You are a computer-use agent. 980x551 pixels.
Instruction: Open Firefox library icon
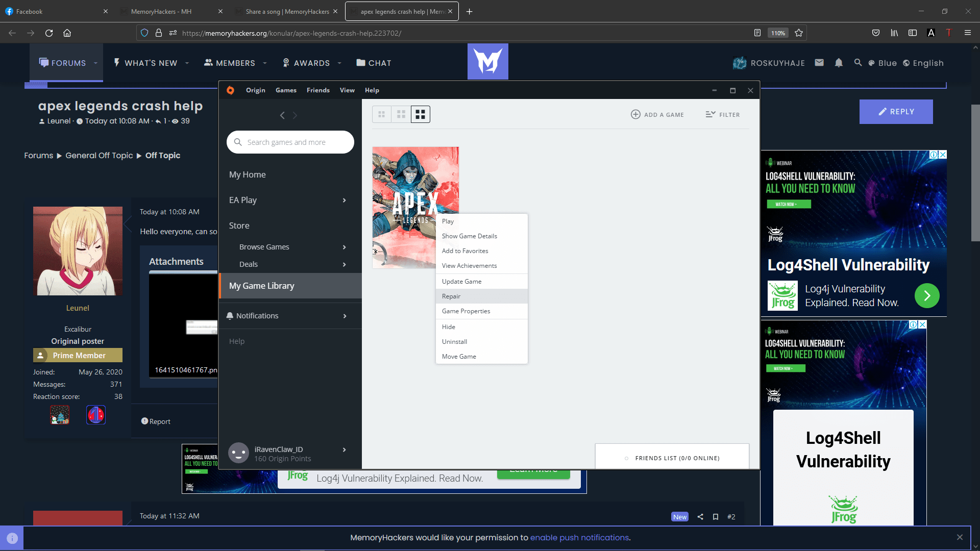894,33
